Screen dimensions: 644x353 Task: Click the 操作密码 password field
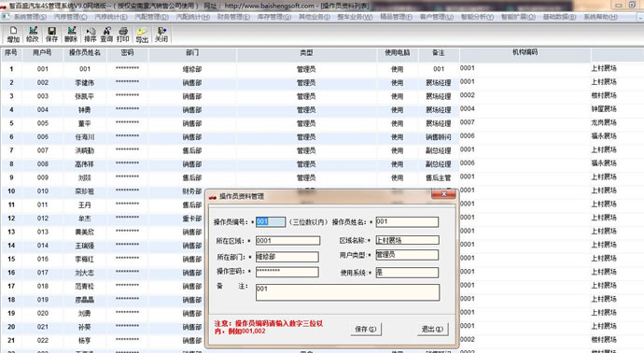pos(287,272)
